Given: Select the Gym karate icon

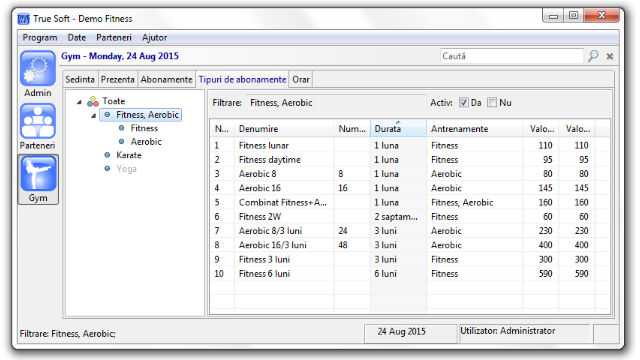Looking at the screenshot, I should click(38, 174).
